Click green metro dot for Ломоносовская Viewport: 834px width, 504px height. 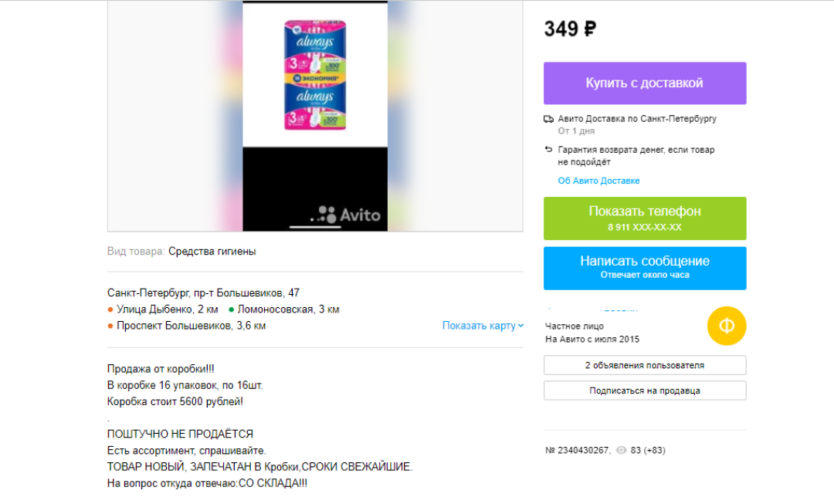click(231, 310)
